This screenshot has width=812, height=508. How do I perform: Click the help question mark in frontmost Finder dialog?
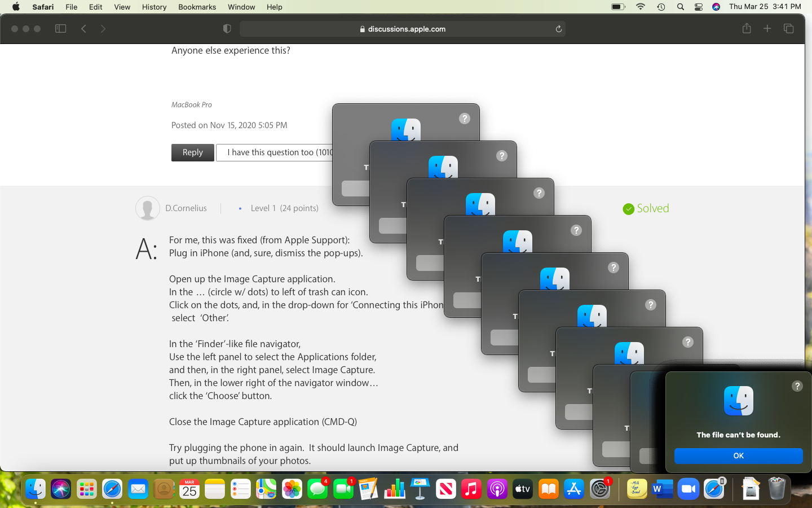(x=797, y=386)
